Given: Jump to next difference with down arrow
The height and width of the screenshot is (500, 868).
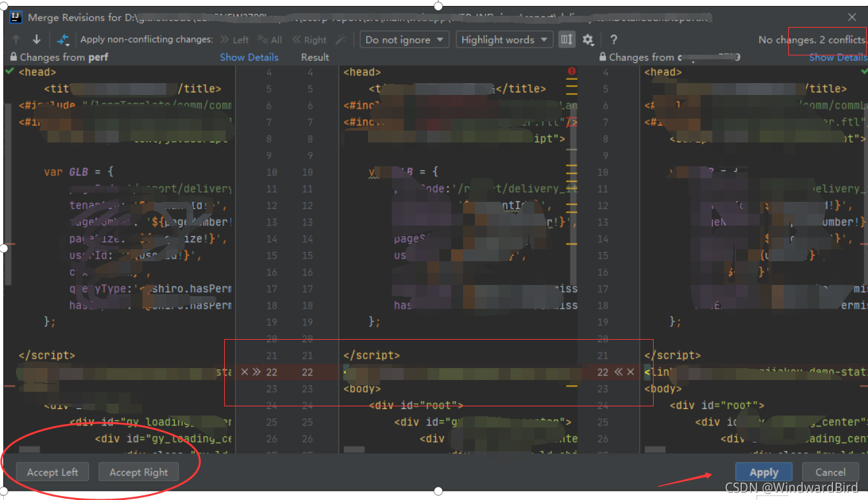Looking at the screenshot, I should click(x=36, y=40).
